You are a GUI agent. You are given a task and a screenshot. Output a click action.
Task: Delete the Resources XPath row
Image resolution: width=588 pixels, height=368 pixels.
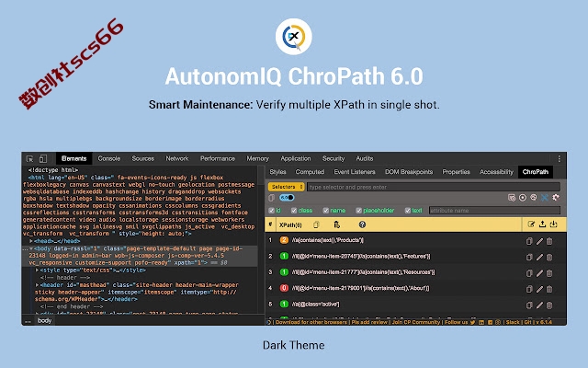click(549, 273)
